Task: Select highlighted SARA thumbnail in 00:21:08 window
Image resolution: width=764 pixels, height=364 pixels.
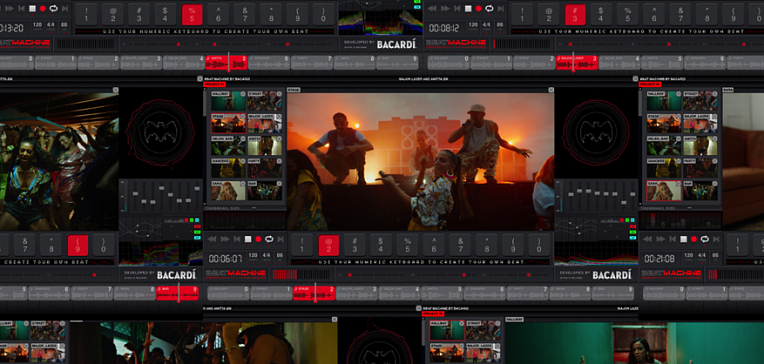Action: click(664, 191)
